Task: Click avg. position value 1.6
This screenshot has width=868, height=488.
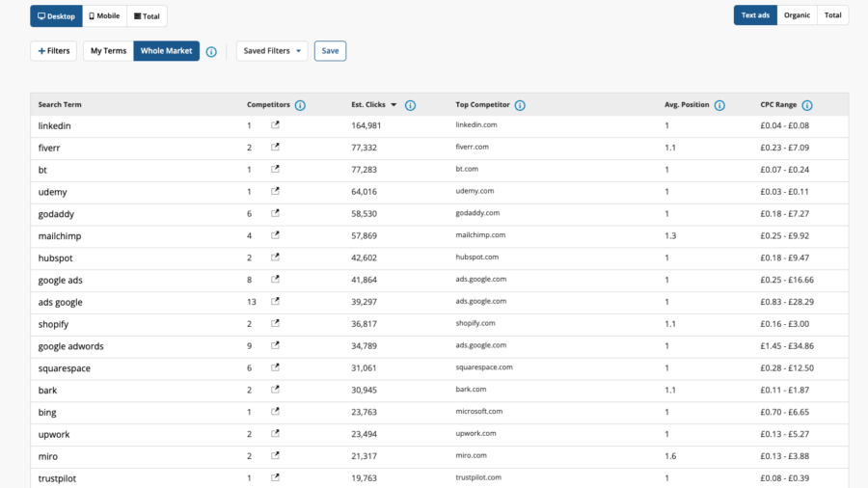Action: point(670,456)
